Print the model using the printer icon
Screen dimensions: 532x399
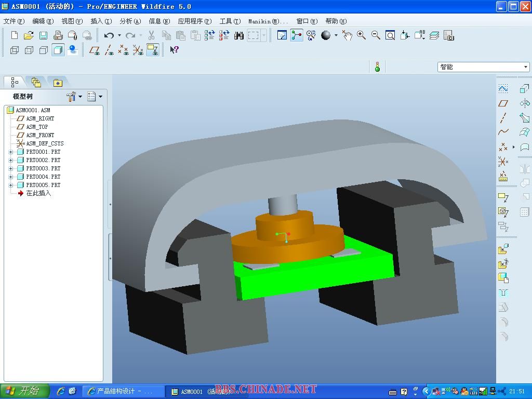coord(58,35)
